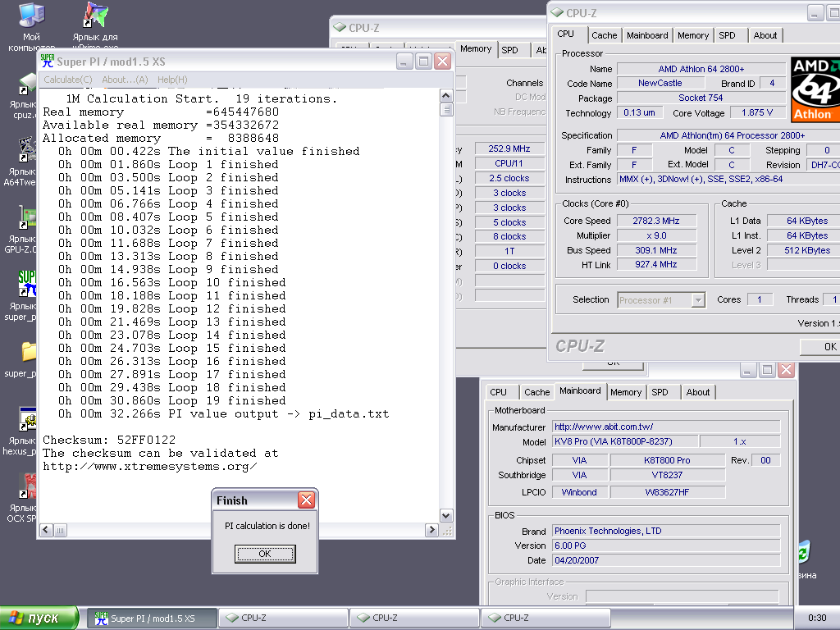Click the memory frequency 252.9 MHz field
840x630 pixels.
509,149
